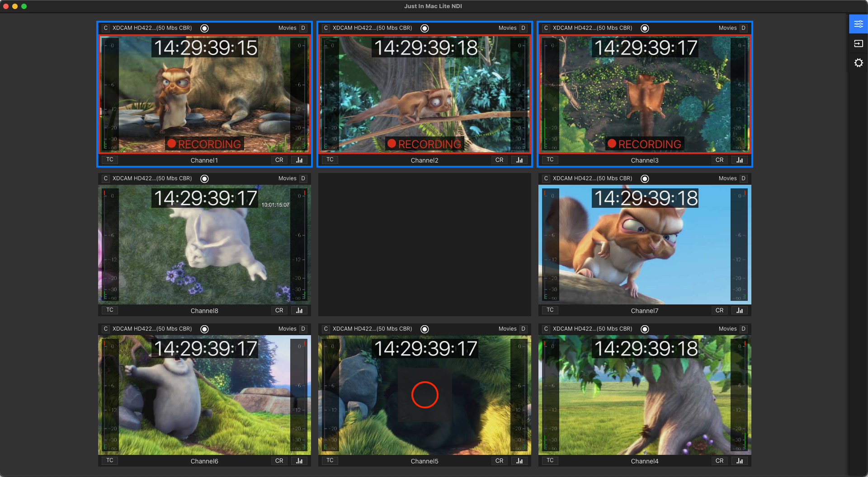
Task: Click the D destination button on Channel7
Action: [743, 178]
